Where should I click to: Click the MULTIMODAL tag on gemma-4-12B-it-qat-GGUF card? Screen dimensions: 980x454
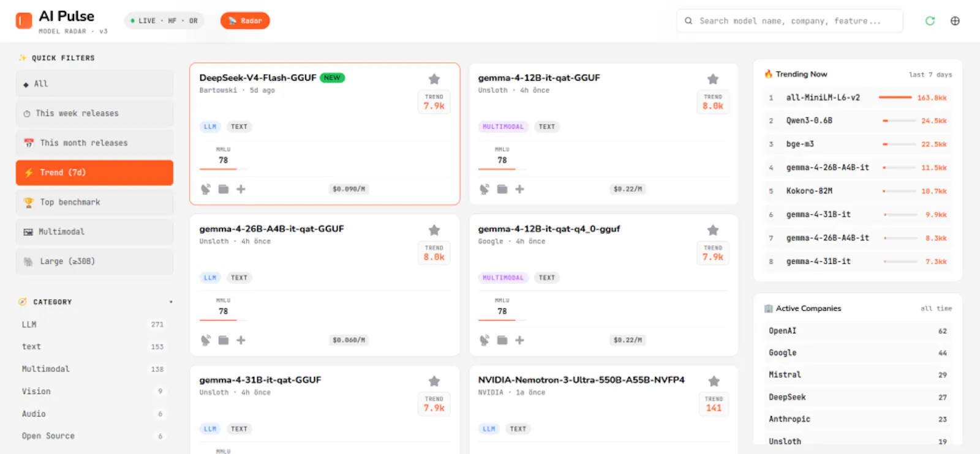503,127
